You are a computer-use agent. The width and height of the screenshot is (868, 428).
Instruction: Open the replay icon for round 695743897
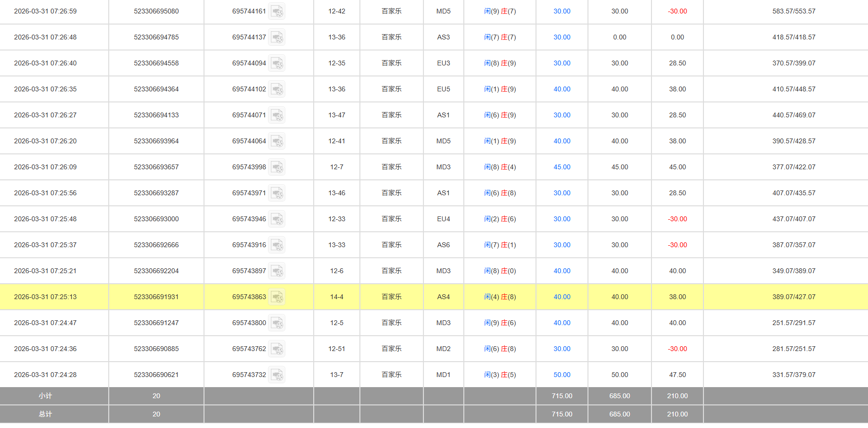277,271
